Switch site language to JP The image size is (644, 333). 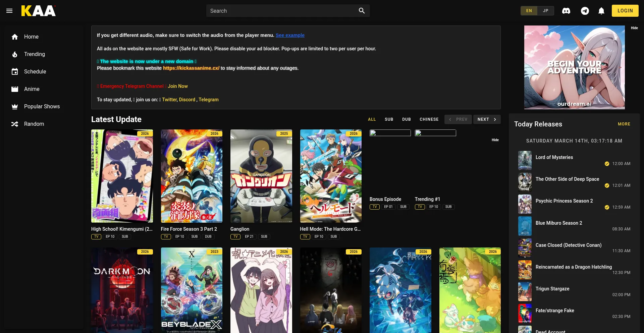coord(546,11)
